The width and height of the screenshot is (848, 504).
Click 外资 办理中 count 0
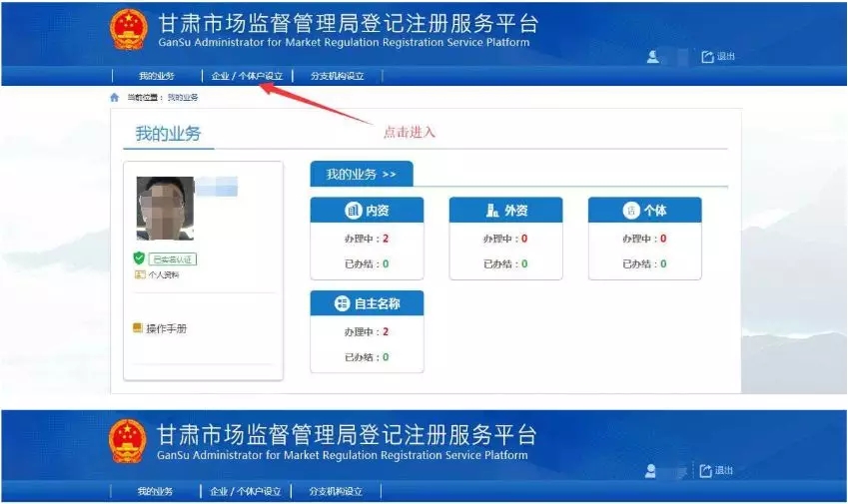(524, 239)
